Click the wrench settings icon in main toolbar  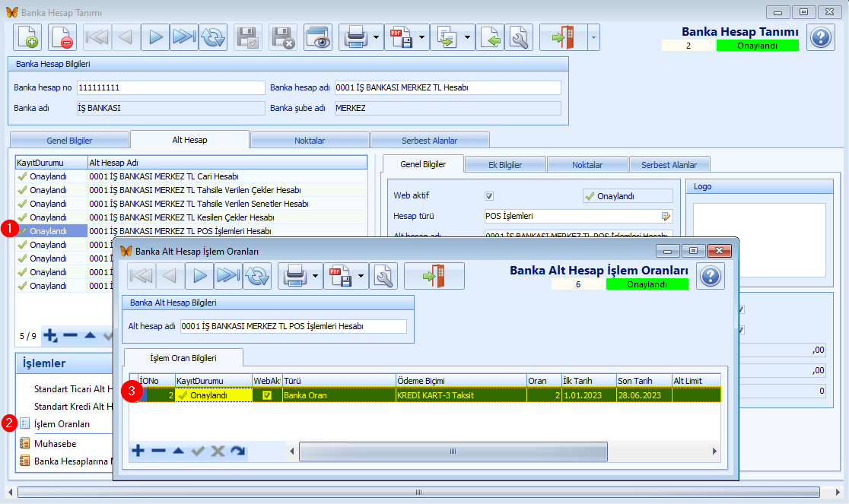pos(519,37)
